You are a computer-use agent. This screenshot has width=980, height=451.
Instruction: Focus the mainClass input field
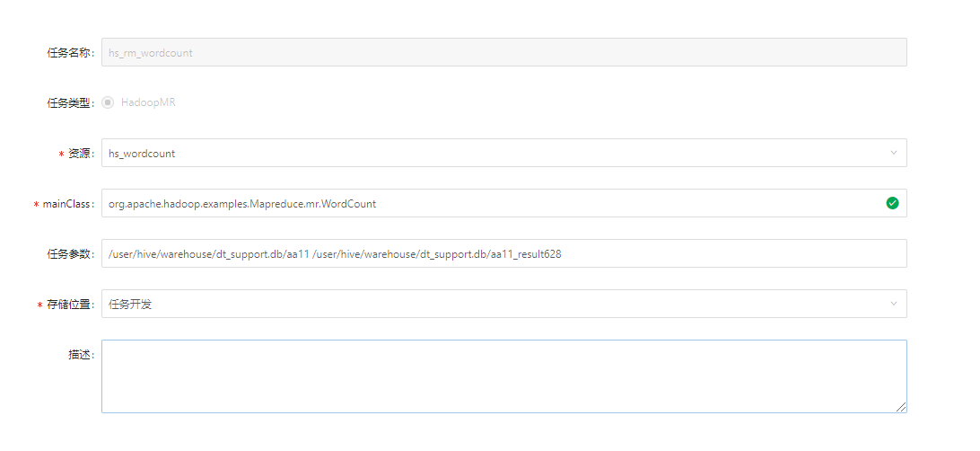click(x=503, y=203)
